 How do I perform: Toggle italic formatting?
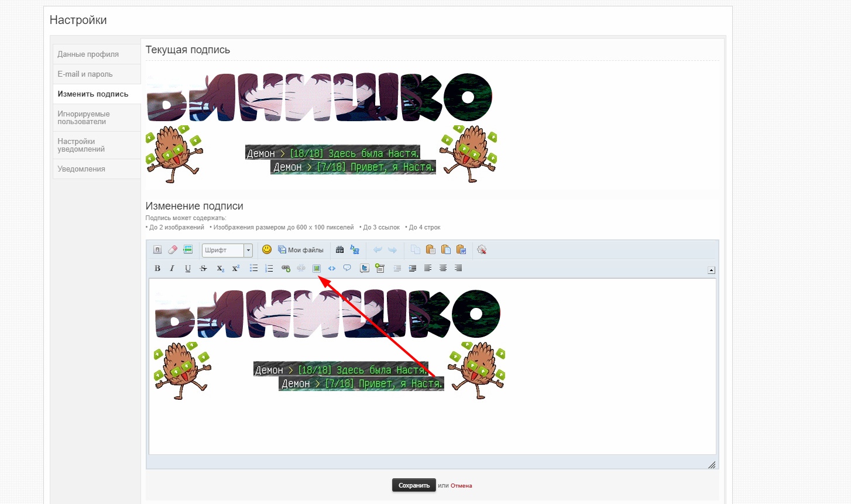coord(172,268)
